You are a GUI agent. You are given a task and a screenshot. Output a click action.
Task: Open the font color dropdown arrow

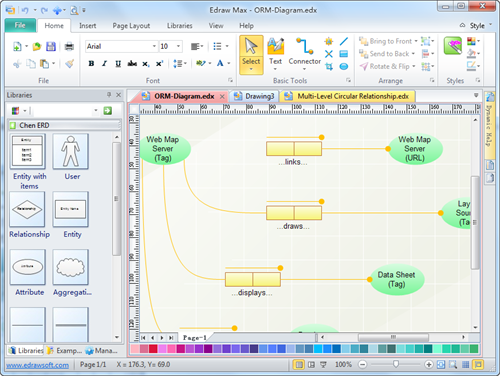point(229,63)
